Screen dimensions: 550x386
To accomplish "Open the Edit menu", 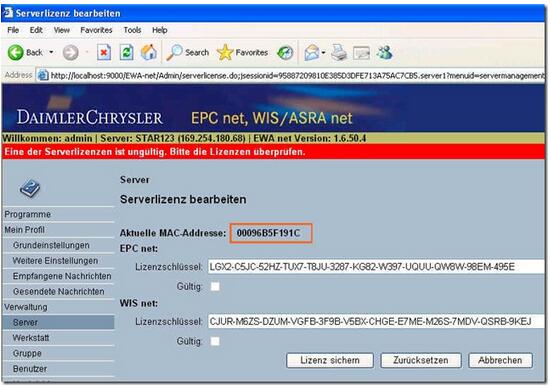I will [x=36, y=30].
